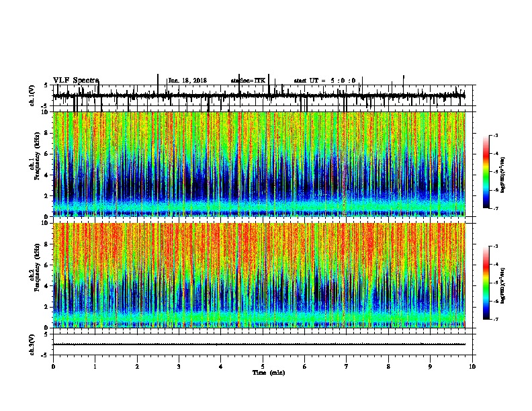Select the "Jan. 18, 2018" date label
The width and height of the screenshot is (532, 411).
tap(187, 81)
